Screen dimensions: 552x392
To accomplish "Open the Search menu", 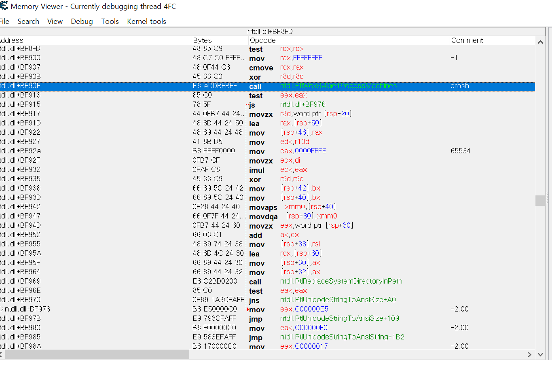I will pyautogui.click(x=28, y=21).
